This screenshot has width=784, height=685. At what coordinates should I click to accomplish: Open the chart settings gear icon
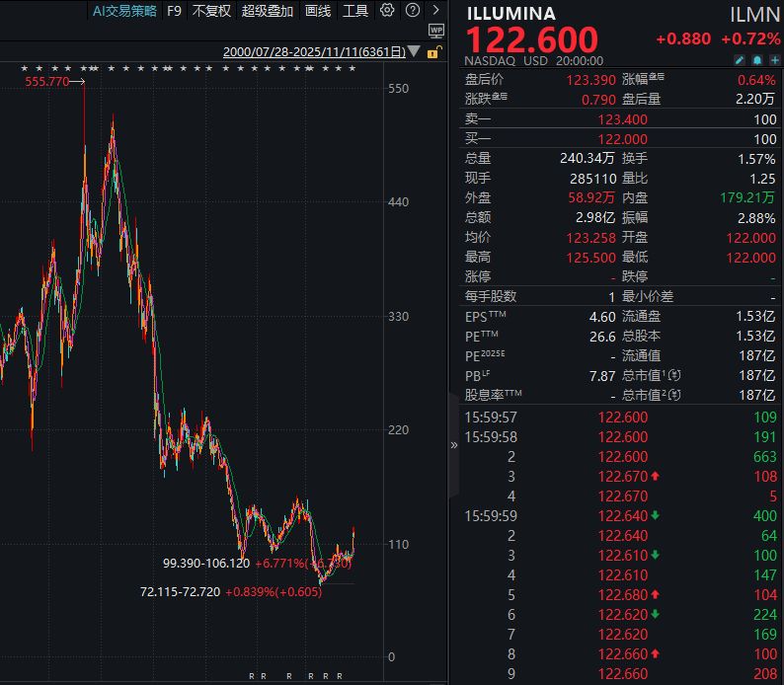coord(387,11)
